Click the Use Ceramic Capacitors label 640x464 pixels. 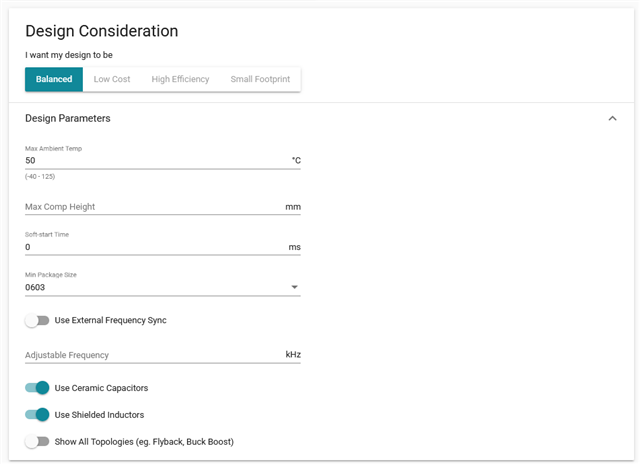[101, 388]
